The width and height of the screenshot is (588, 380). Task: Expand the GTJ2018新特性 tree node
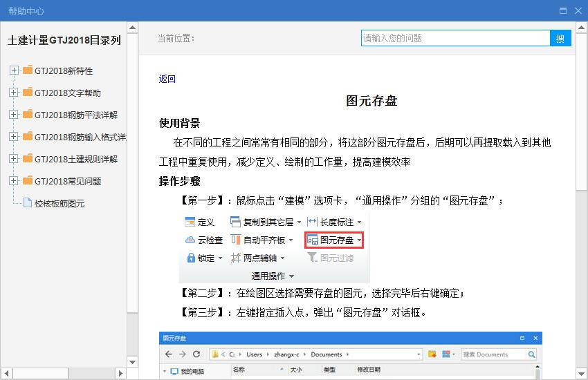pyautogui.click(x=14, y=70)
